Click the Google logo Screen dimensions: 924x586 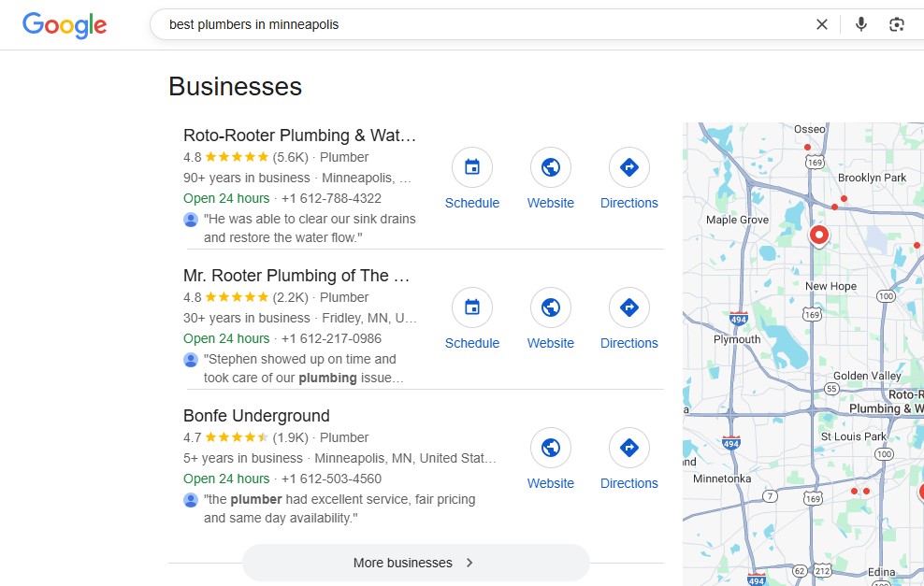tap(65, 24)
